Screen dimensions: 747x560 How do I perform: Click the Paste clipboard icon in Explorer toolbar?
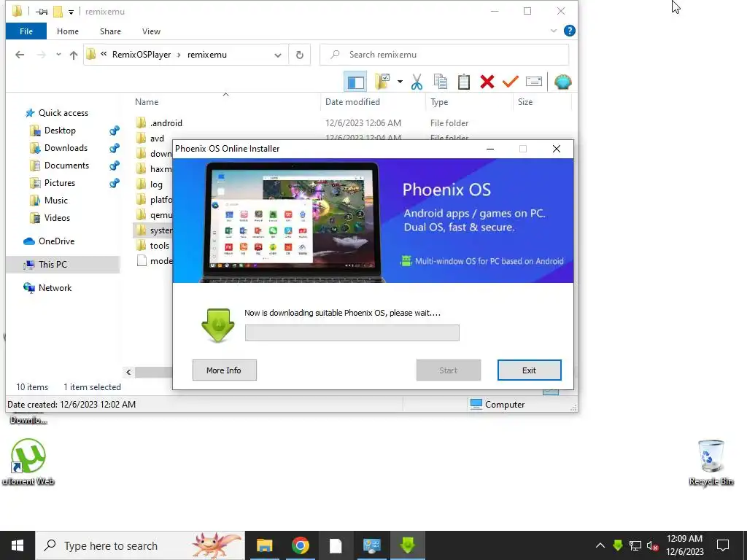point(463,82)
